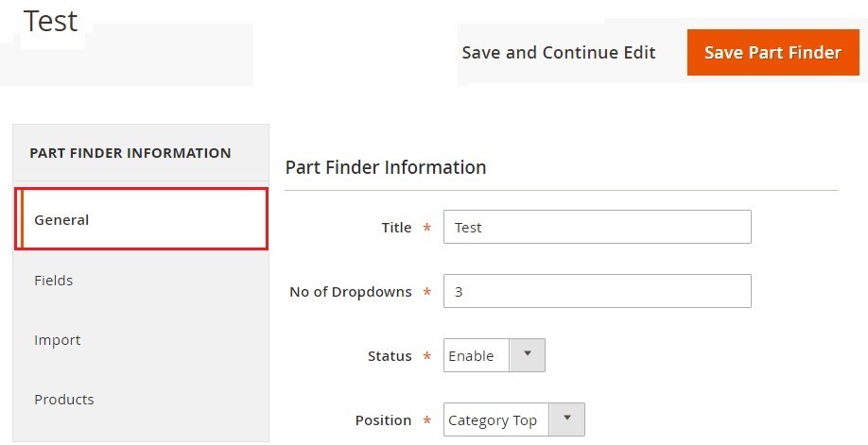The width and height of the screenshot is (868, 445).
Task: Open the Status select showing Enable
Action: (x=477, y=356)
